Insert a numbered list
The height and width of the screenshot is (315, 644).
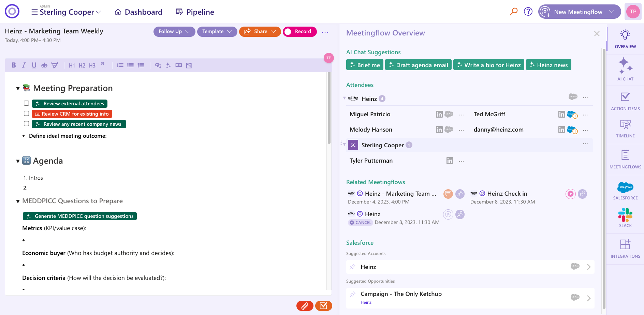tap(120, 65)
